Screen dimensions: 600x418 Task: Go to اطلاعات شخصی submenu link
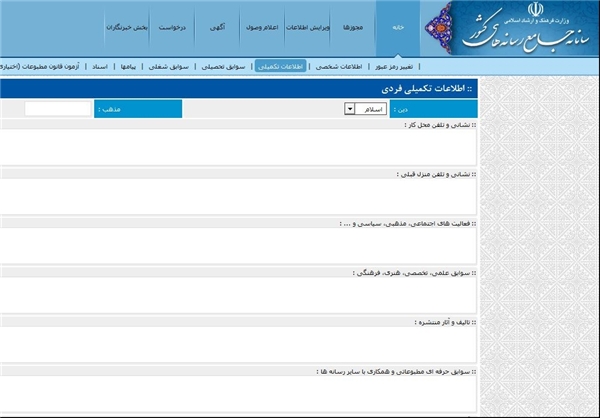point(339,67)
